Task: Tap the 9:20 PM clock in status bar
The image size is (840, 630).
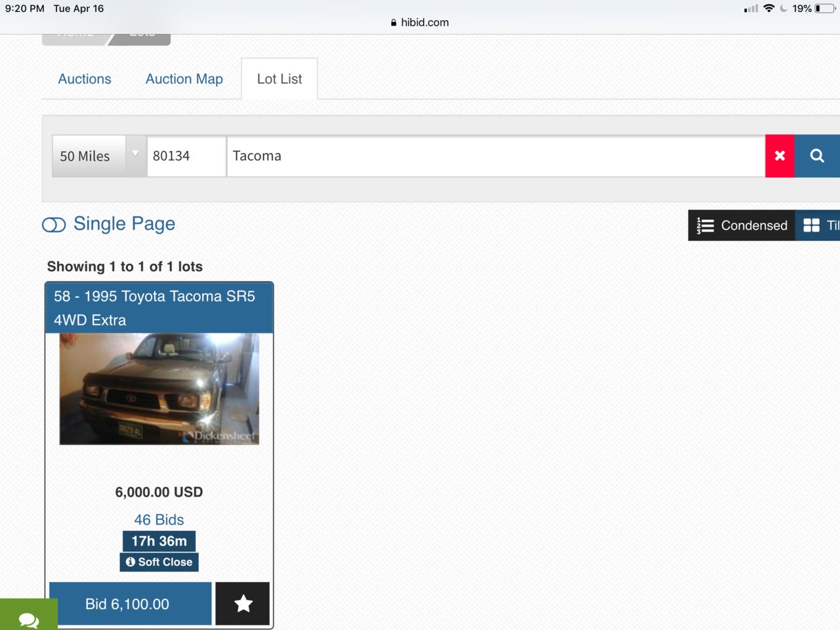Action: coord(25,9)
